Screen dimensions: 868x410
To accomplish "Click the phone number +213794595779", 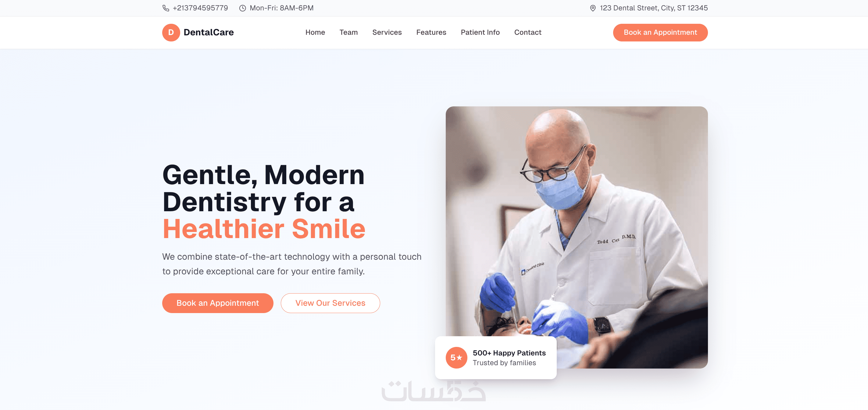I will (x=200, y=8).
